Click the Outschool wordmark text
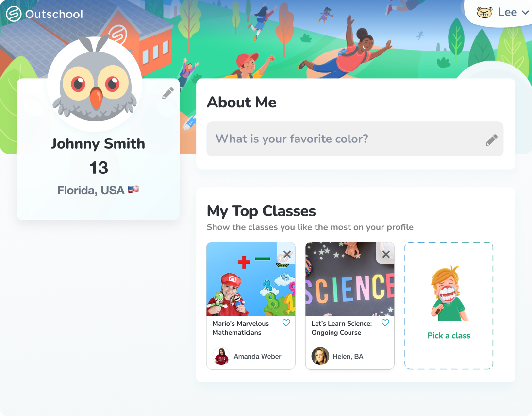532x416 pixels. point(54,14)
